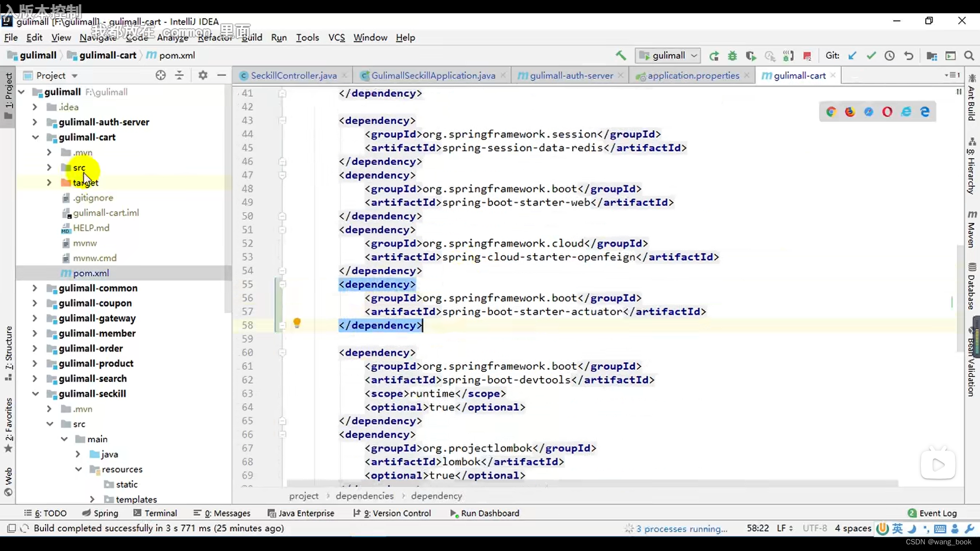Start debugging with the bug icon
The width and height of the screenshot is (980, 551).
click(x=732, y=56)
